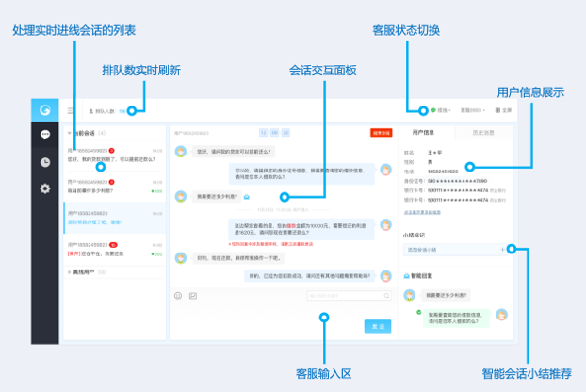Click the emoji icon in the input toolbar
586x392 pixels.
pyautogui.click(x=177, y=295)
